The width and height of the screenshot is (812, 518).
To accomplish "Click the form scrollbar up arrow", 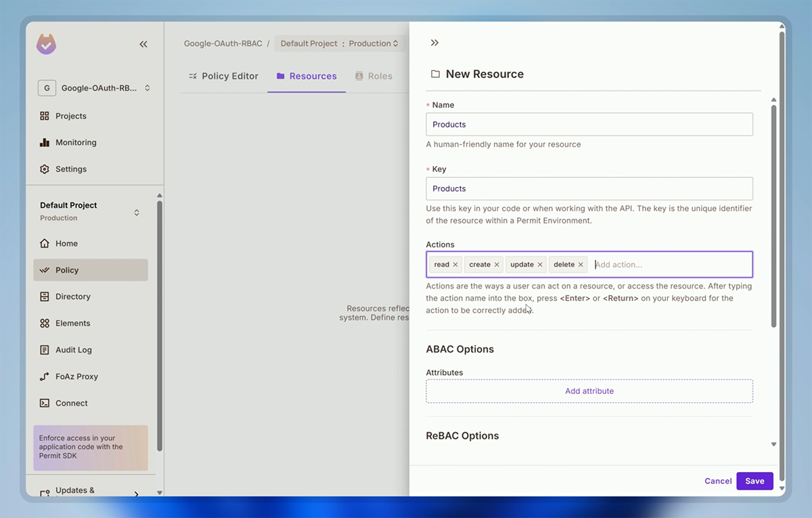I will (x=773, y=100).
